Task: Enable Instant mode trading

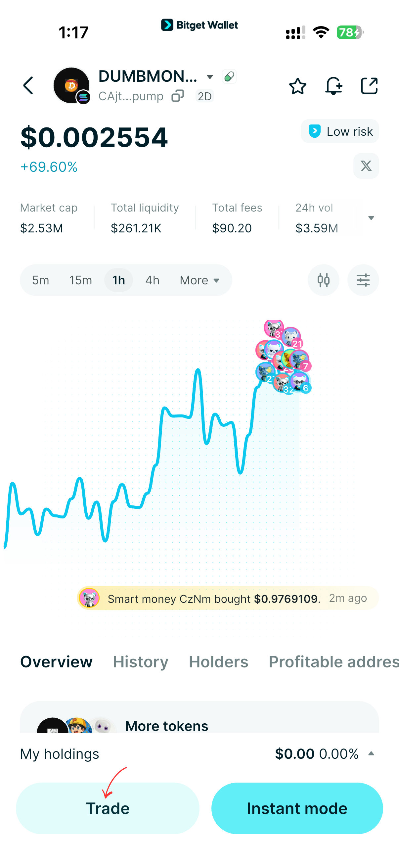Action: click(297, 808)
